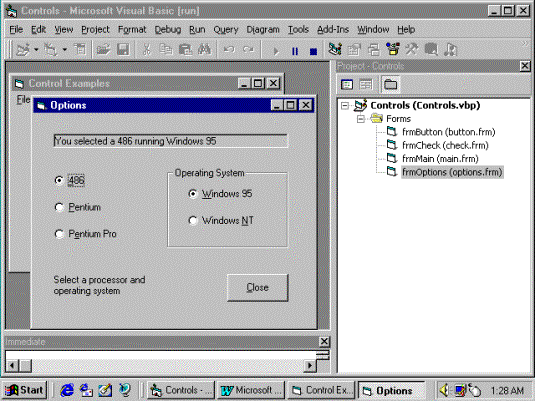
Task: Open dropdown arrow beside Add Project icon
Action: pos(36,50)
